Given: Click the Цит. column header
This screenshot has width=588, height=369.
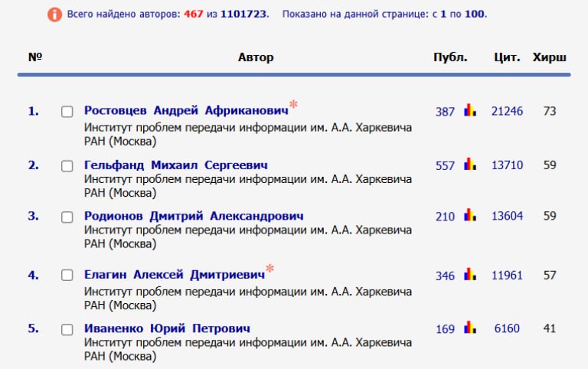Looking at the screenshot, I should click(507, 57).
